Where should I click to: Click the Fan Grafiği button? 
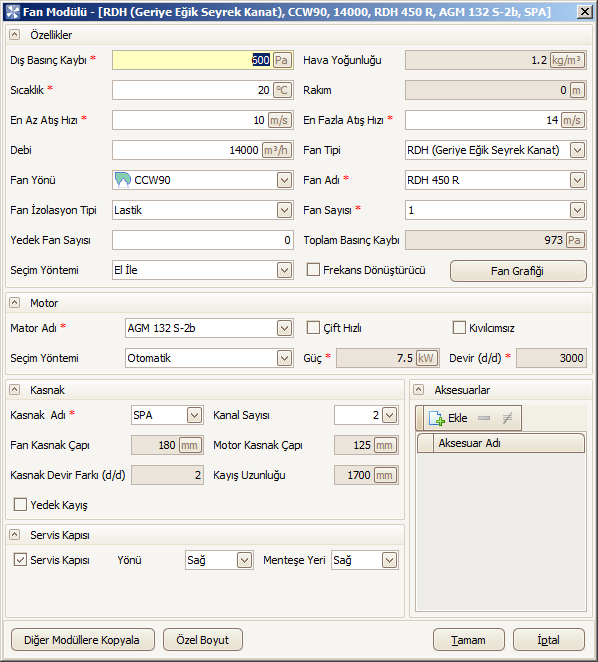(x=518, y=271)
